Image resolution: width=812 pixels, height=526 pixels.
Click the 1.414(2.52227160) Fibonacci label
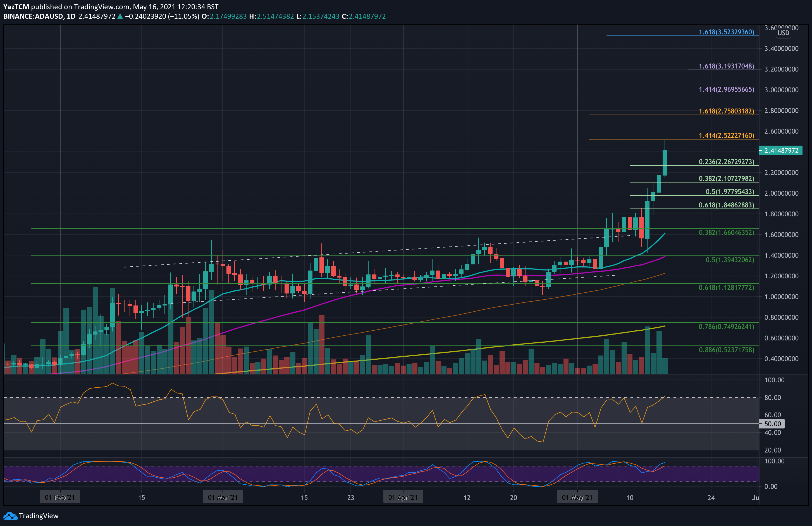pyautogui.click(x=726, y=136)
